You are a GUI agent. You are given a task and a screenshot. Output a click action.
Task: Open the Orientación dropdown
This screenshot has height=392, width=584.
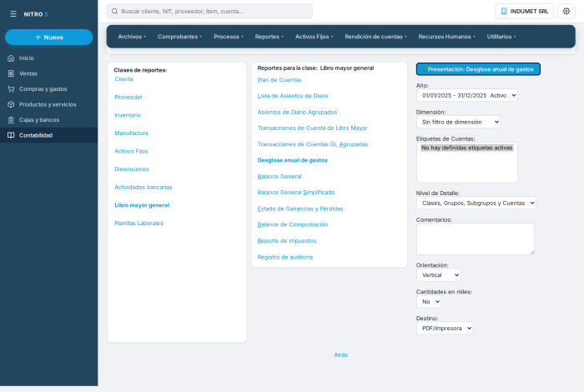[438, 275]
